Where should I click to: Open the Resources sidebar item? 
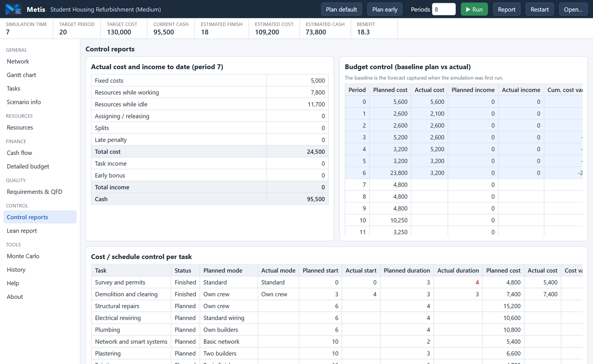click(40, 128)
